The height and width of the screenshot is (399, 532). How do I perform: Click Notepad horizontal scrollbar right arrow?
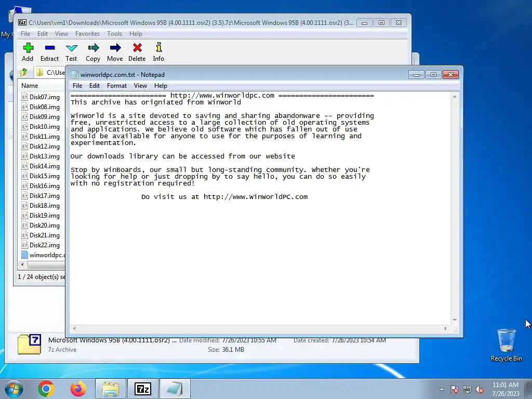click(x=445, y=328)
